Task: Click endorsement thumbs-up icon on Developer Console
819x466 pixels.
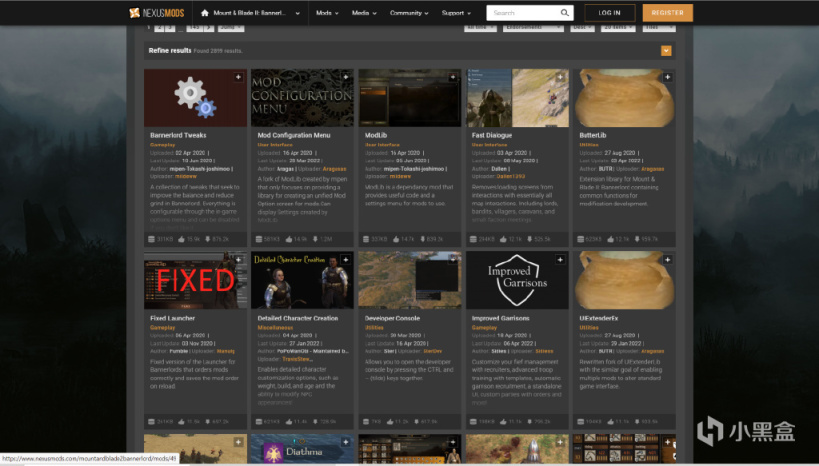Action: click(390, 422)
